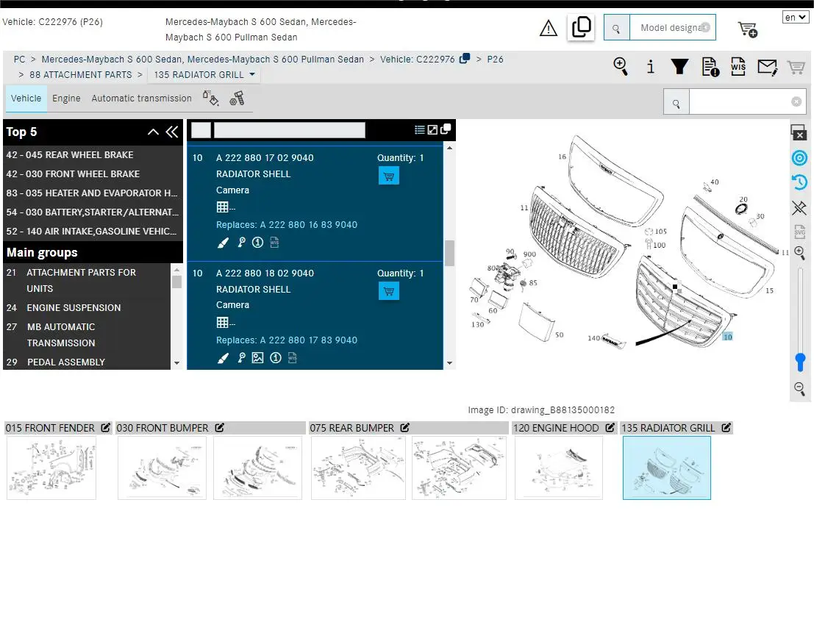Click into the Model designation search field

tap(672, 27)
